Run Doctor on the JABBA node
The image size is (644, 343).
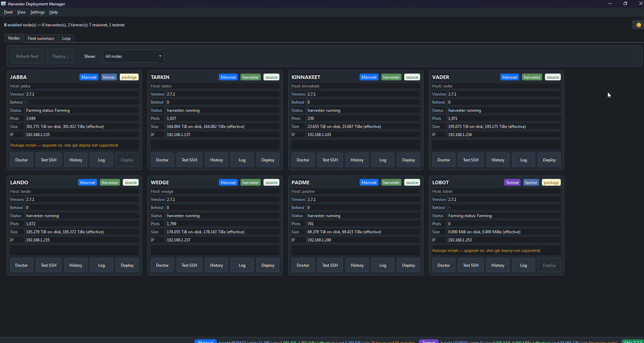click(x=21, y=160)
